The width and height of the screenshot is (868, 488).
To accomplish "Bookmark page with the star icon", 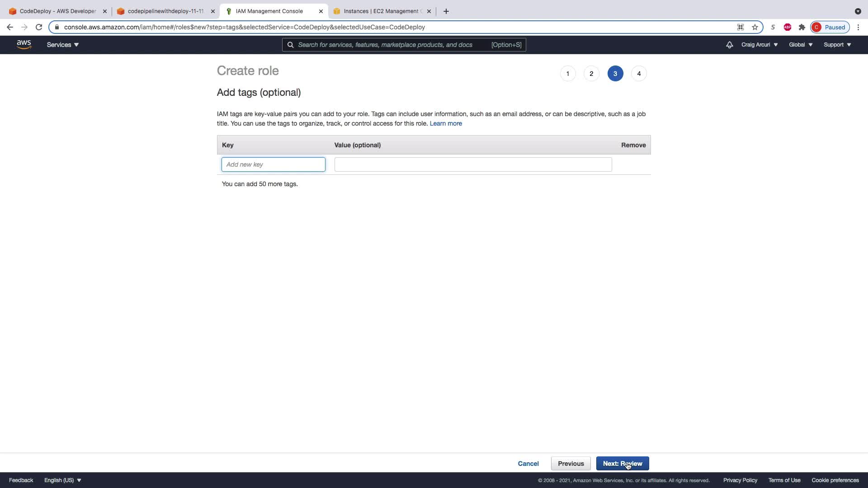I will 755,27.
